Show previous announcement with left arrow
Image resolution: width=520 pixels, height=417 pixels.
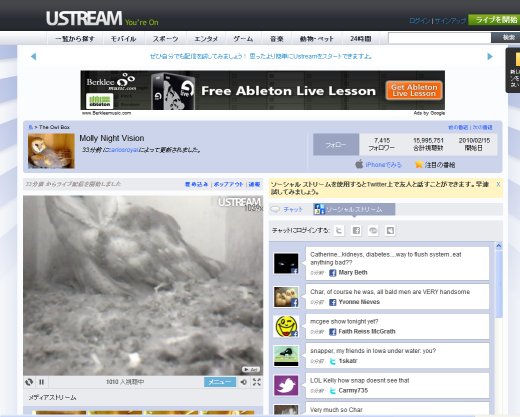33,56
